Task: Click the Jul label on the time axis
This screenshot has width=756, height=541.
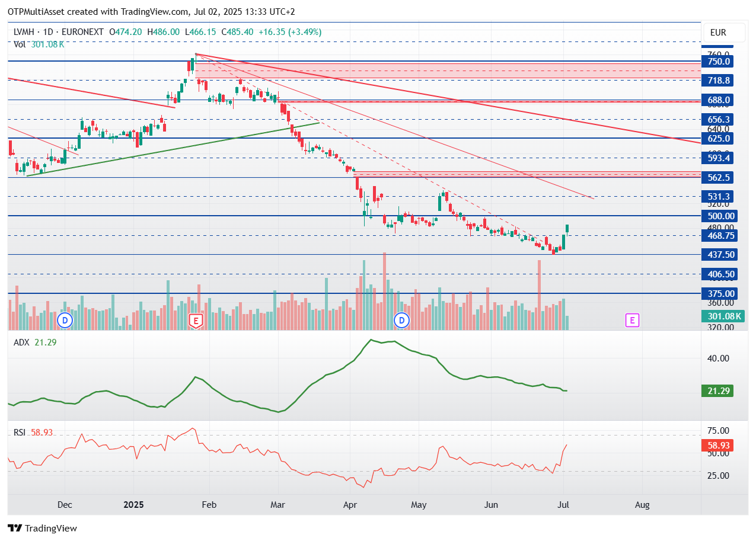Action: (564, 505)
